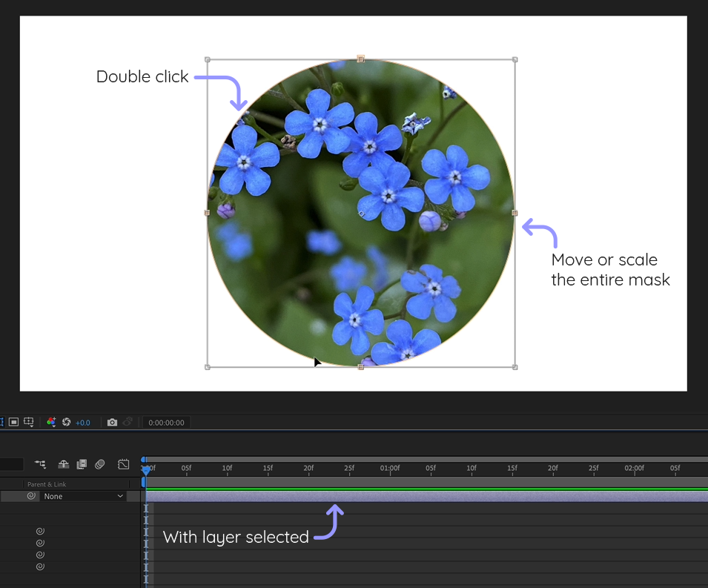
Task: Click the Parent & Link column header
Action: [47, 484]
